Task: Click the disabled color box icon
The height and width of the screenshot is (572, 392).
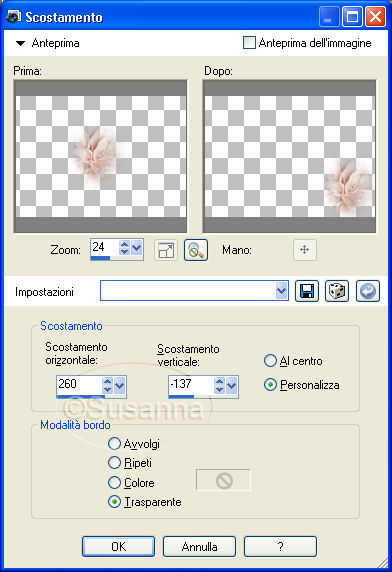Action: point(224,480)
